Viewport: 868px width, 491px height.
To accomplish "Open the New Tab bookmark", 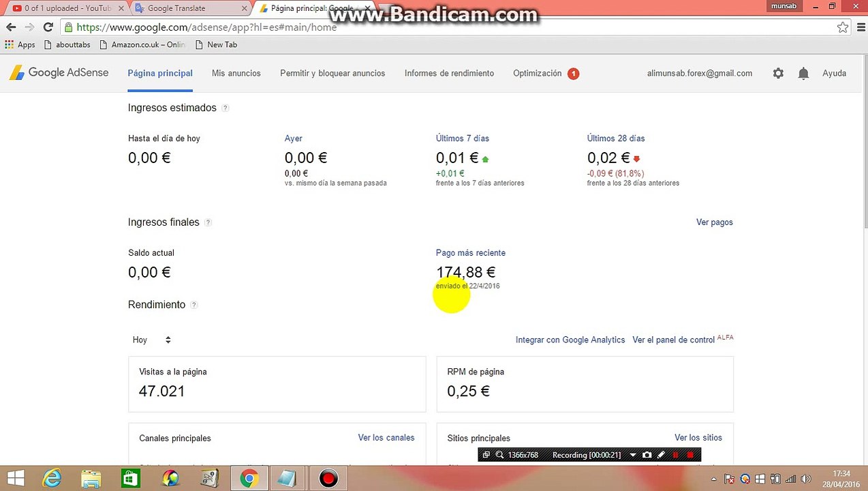I will [x=216, y=44].
